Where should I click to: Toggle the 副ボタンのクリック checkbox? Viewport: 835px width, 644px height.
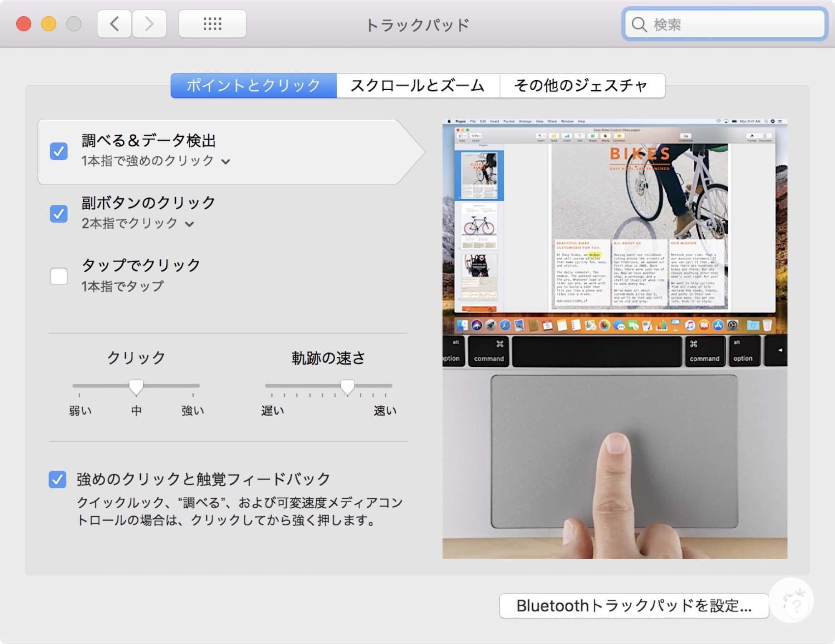[x=58, y=214]
